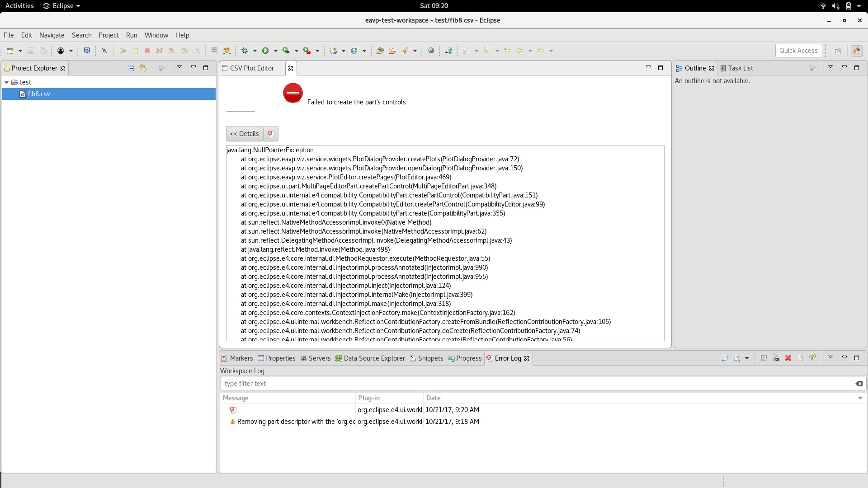Select fib8.csv in Project Explorer
This screenshot has height=488, width=868.
[108, 94]
